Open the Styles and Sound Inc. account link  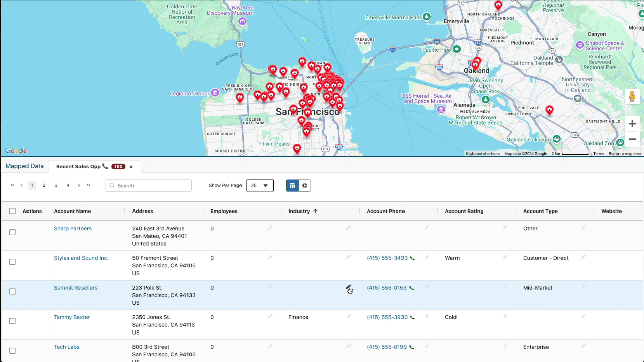click(x=81, y=258)
